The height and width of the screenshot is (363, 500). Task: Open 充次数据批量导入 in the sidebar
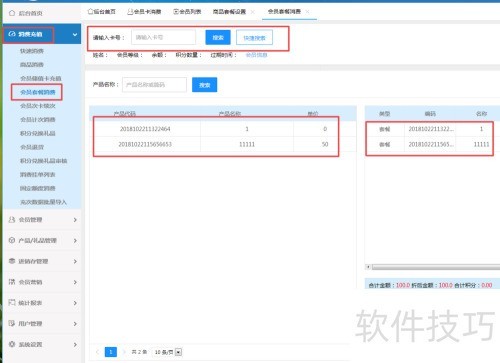[43, 202]
